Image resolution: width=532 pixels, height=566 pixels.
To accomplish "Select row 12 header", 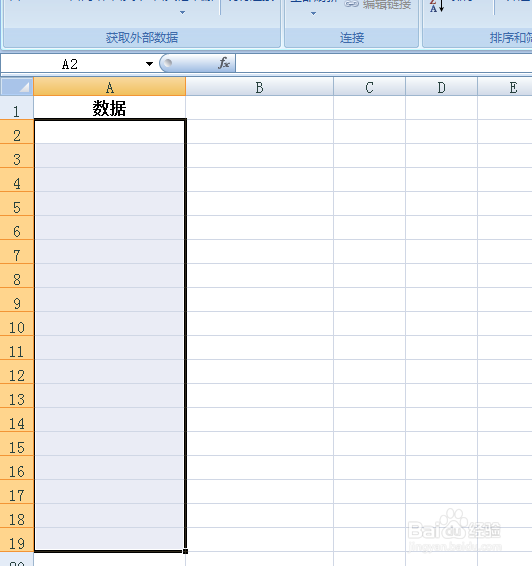I will click(17, 372).
